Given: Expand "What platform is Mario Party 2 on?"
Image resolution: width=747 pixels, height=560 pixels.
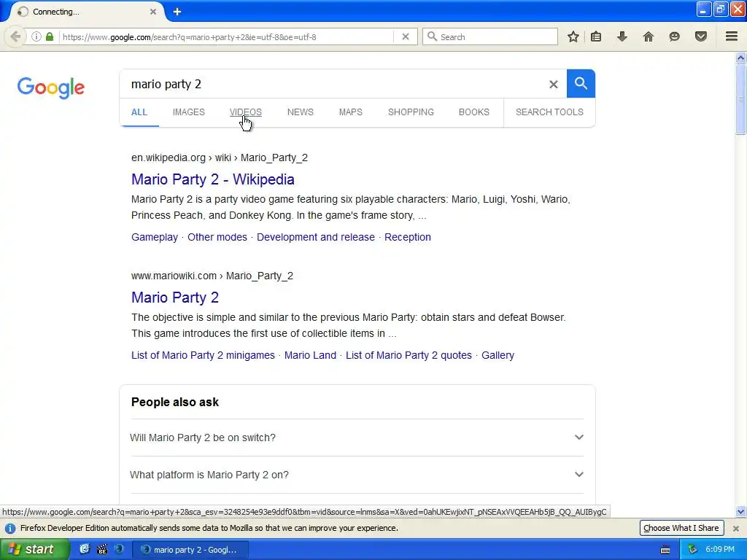Looking at the screenshot, I should pos(357,475).
